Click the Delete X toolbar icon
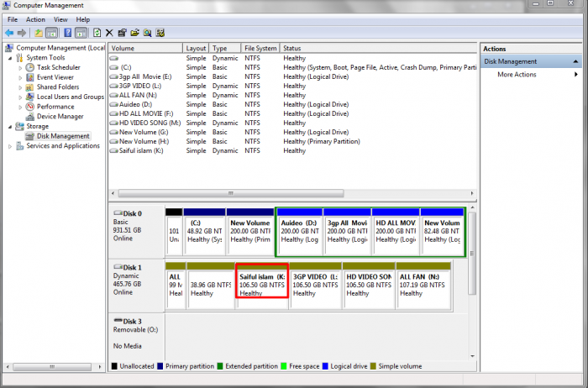The width and height of the screenshot is (588, 388). (109, 33)
